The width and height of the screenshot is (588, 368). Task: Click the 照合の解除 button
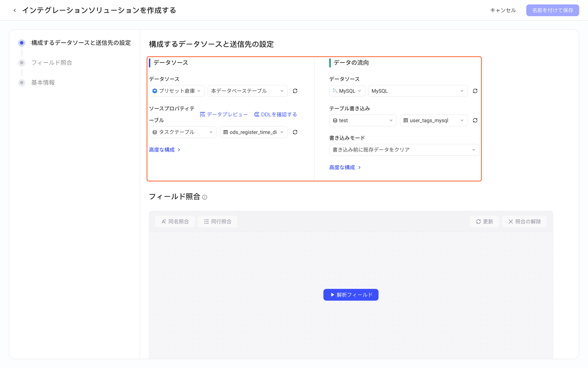coord(524,221)
